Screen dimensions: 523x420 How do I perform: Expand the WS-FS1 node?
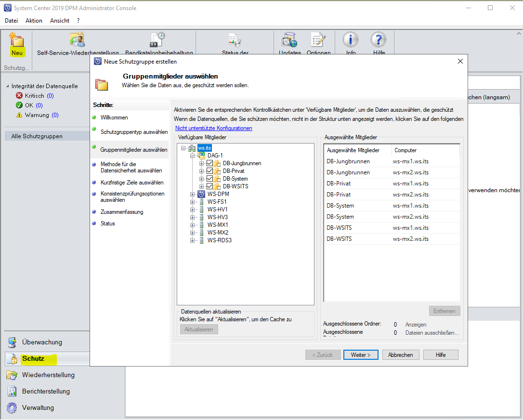click(193, 202)
